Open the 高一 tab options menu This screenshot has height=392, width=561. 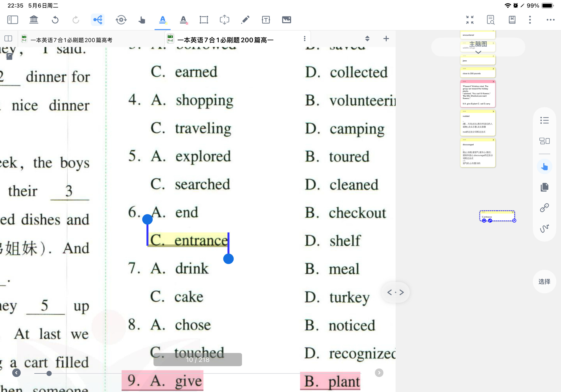coord(304,39)
